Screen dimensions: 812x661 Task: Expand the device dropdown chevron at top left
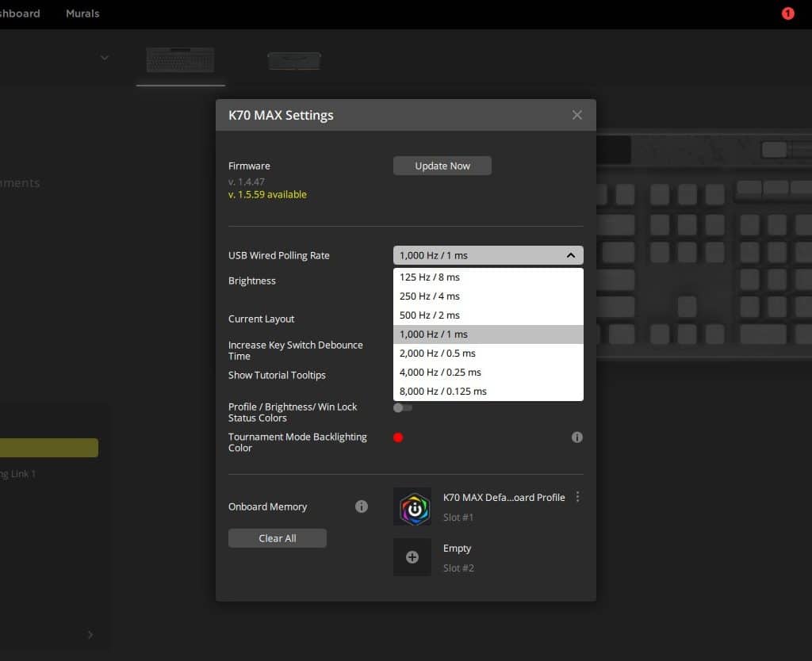105,58
